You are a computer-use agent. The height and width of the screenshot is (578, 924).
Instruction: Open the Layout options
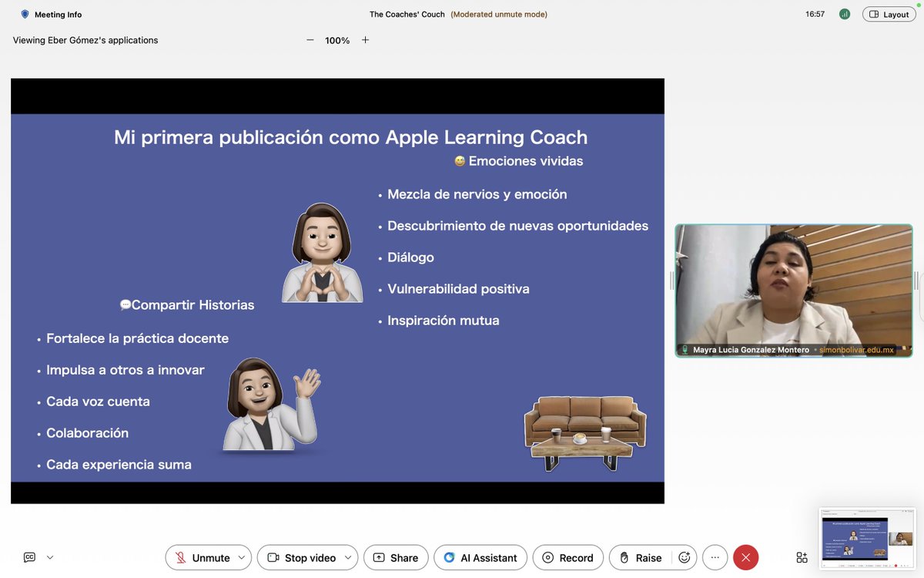[889, 14]
